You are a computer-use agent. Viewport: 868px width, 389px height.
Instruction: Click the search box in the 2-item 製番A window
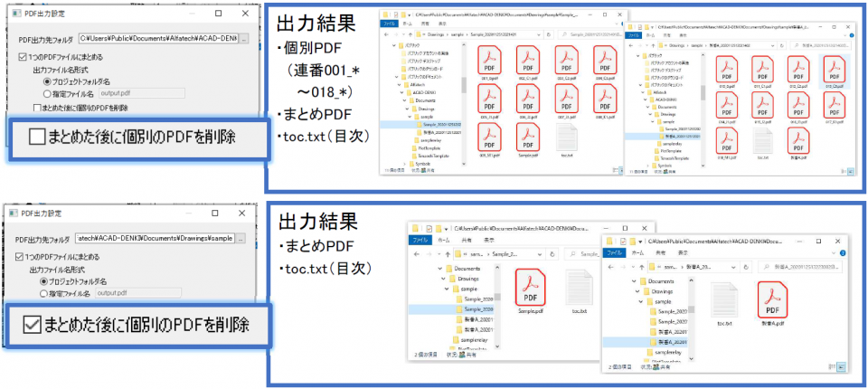point(801,267)
